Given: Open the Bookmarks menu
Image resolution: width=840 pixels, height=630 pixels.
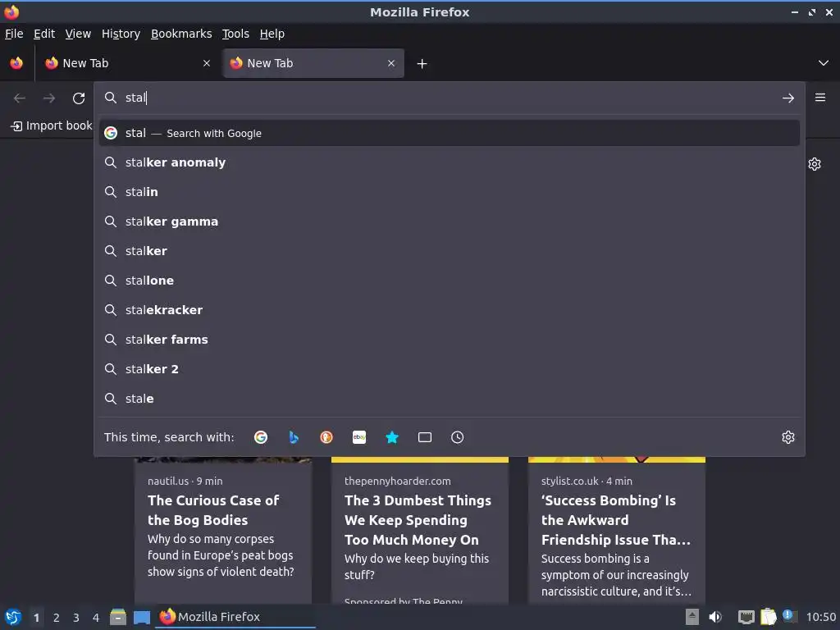Looking at the screenshot, I should (181, 34).
